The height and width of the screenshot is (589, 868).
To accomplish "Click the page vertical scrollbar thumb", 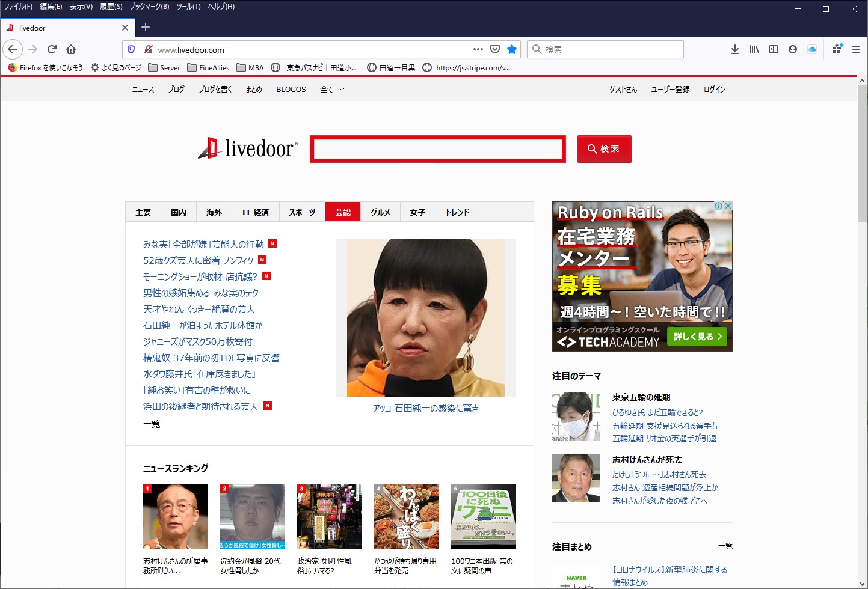I will point(862,154).
